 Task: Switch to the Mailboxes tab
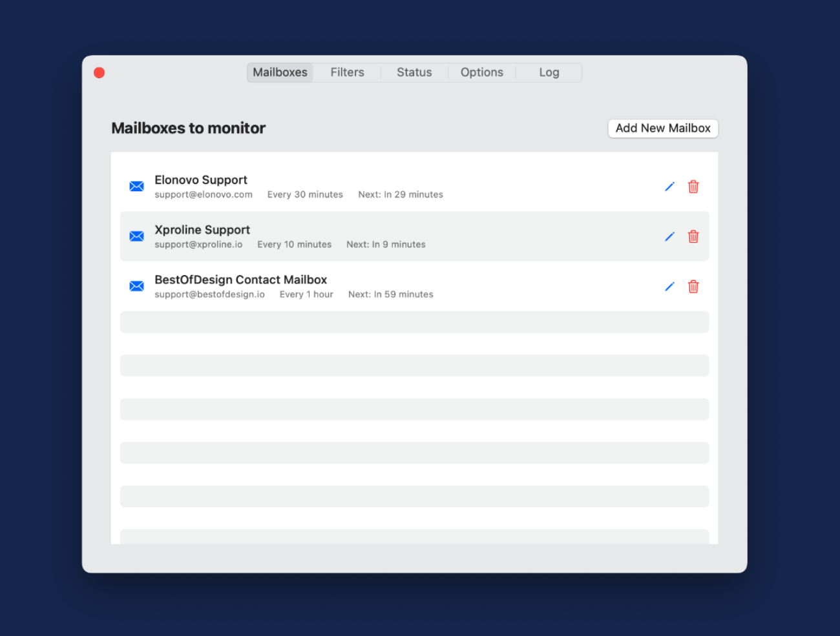[x=280, y=72]
